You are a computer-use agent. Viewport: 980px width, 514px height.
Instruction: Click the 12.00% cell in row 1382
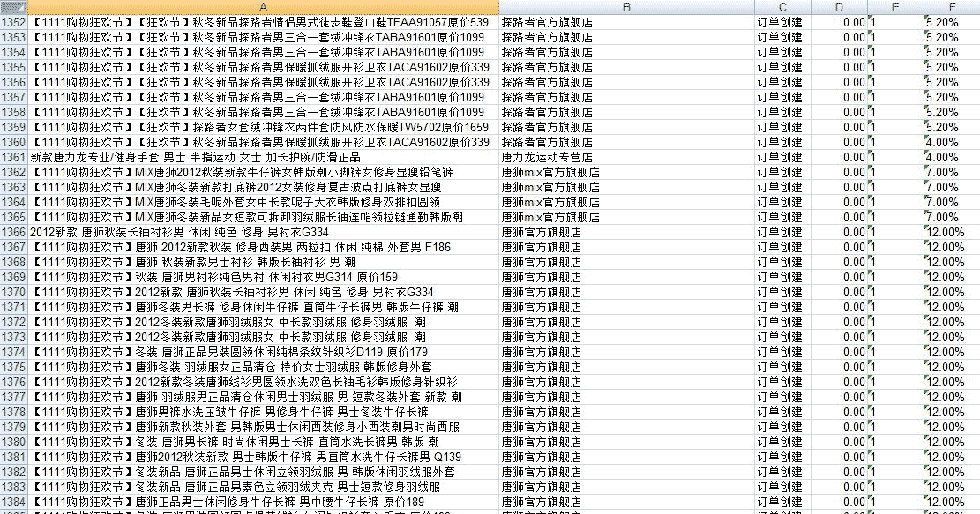pos(951,473)
